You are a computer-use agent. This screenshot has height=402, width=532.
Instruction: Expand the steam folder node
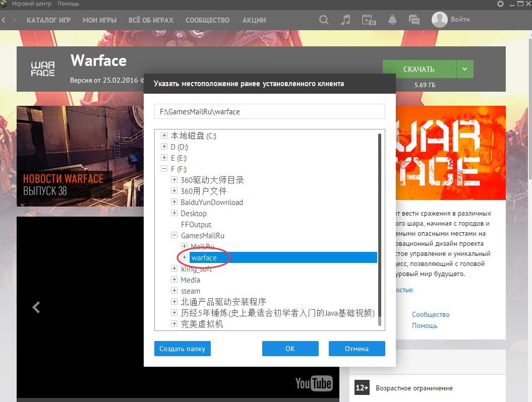(174, 291)
